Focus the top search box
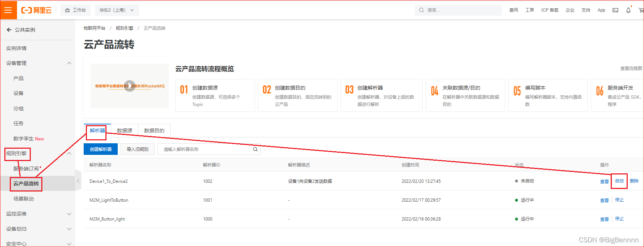The height and width of the screenshot is (247, 644). [458, 10]
